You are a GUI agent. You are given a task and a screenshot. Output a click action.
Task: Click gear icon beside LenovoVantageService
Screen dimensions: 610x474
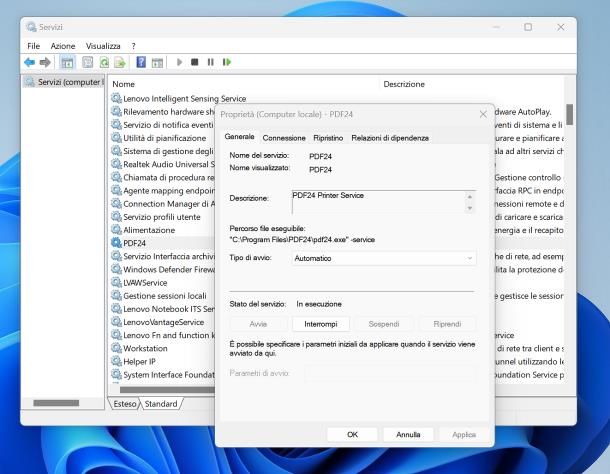[116, 322]
